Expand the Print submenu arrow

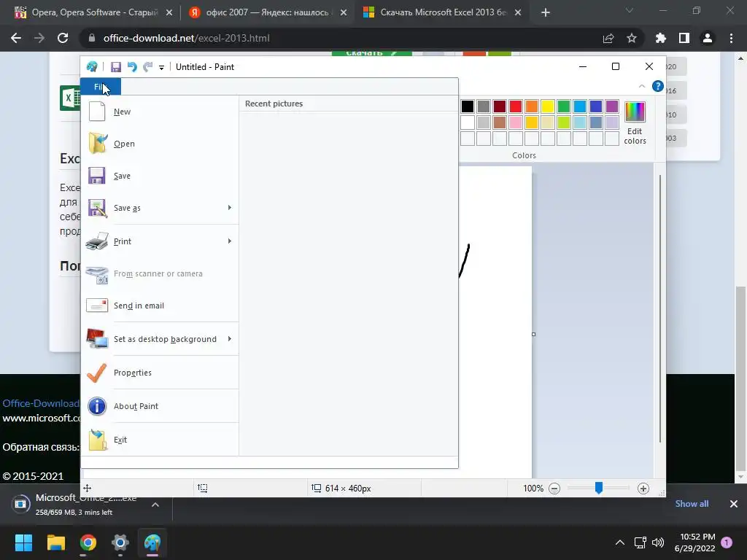pyautogui.click(x=230, y=241)
